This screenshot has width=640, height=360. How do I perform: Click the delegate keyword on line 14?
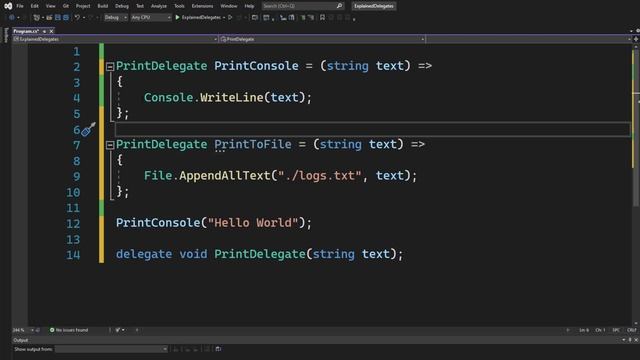click(x=144, y=254)
